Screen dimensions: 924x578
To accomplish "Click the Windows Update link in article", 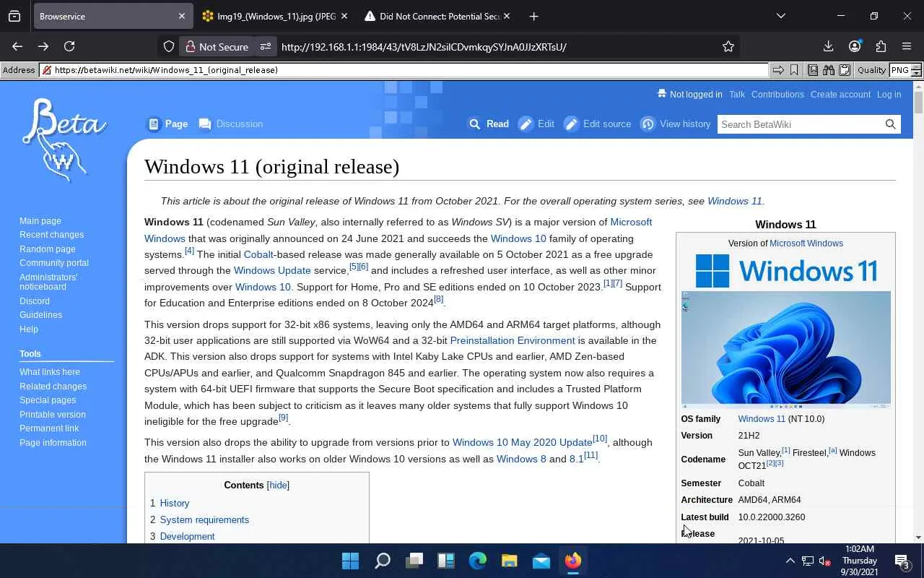I will pos(272,270).
